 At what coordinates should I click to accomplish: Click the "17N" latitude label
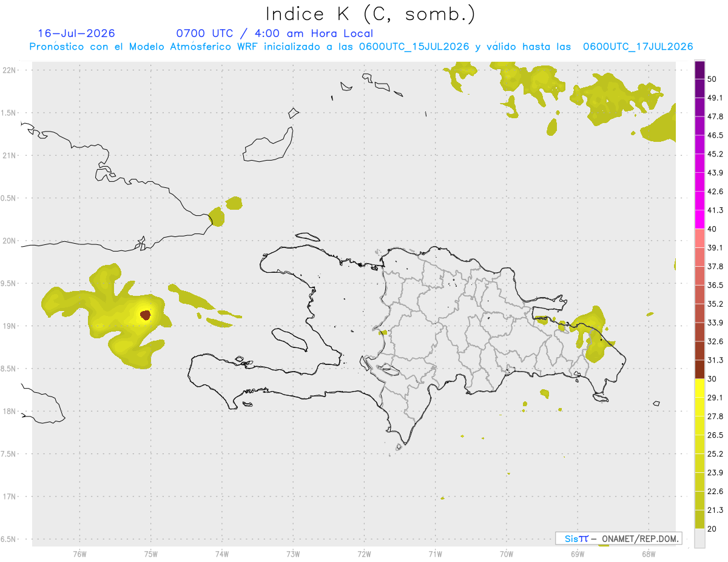pos(8,497)
